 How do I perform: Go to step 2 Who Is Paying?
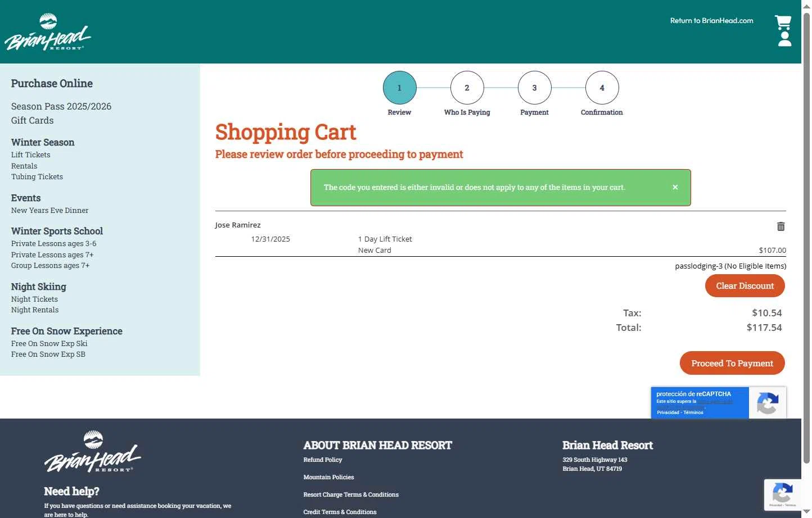(467, 88)
